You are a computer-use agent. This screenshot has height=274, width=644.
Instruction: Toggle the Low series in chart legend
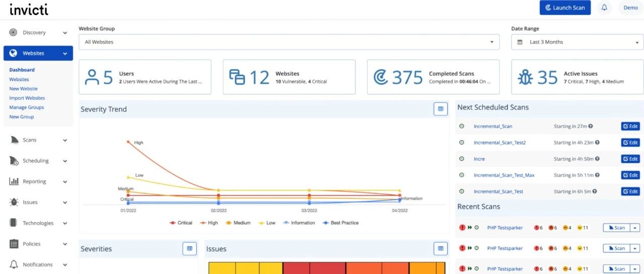[267, 223]
